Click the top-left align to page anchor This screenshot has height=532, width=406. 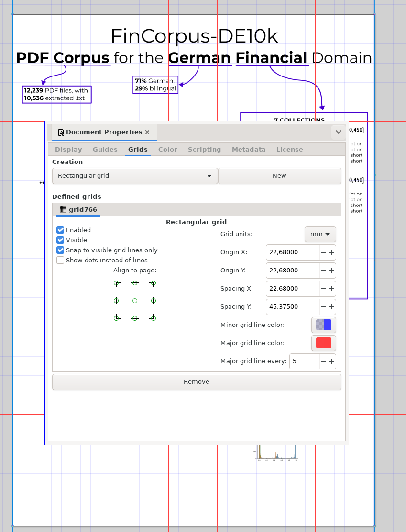(116, 284)
